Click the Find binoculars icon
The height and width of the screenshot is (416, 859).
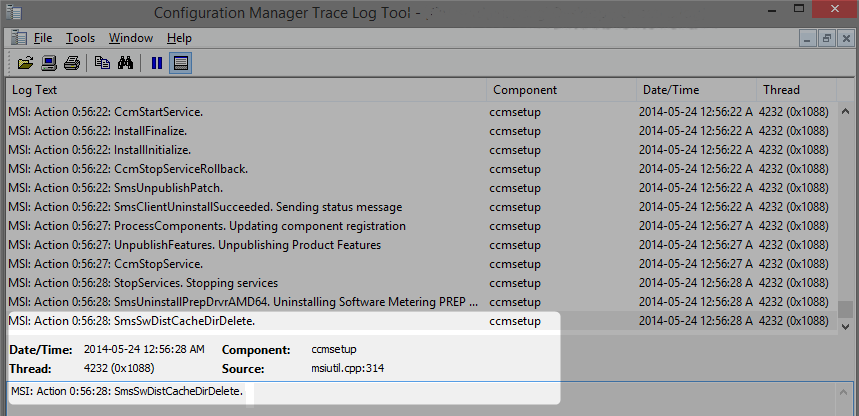click(x=126, y=63)
